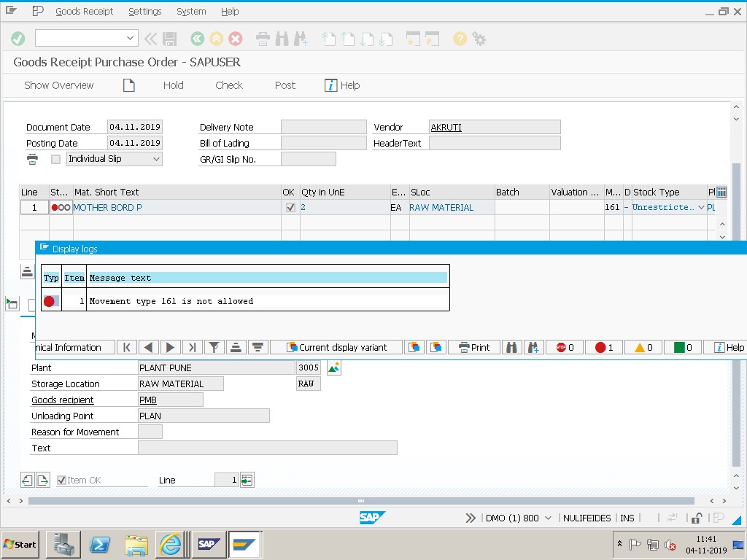The height and width of the screenshot is (560, 747).
Task: Open the command field dropdown in toolbar
Action: tap(130, 38)
